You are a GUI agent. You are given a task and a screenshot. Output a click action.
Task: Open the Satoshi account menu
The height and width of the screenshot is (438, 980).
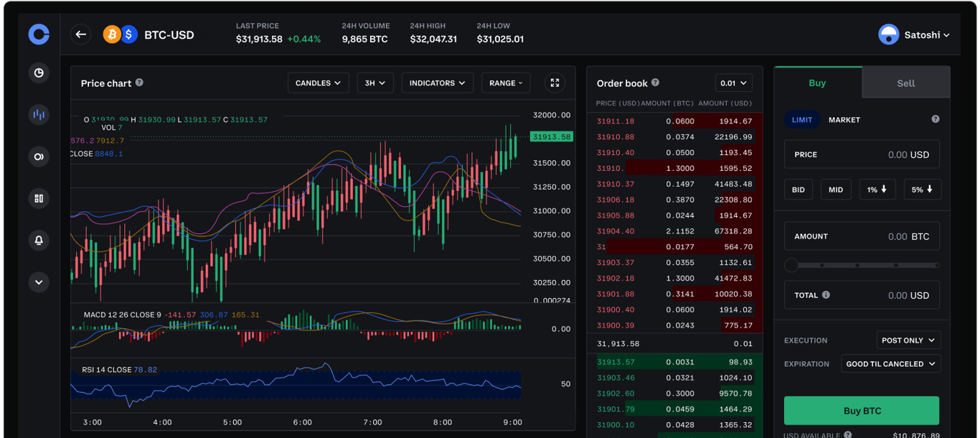[x=915, y=34]
